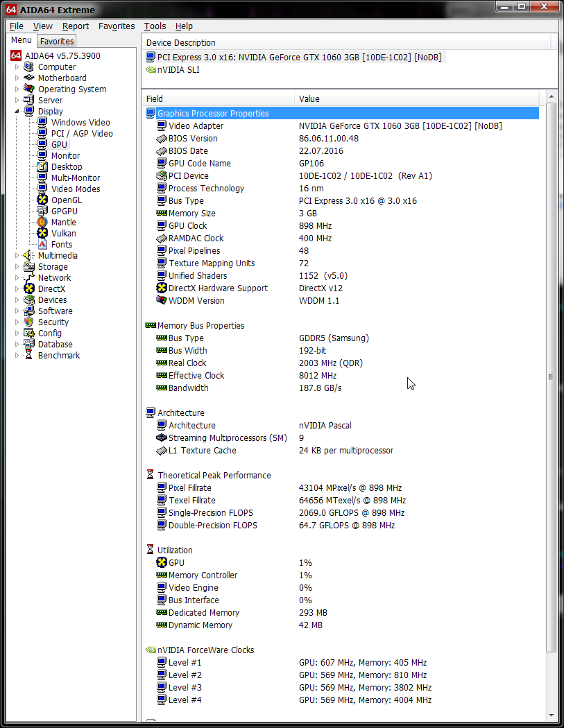
Task: Click the WDDM Version row icon
Action: 162,300
